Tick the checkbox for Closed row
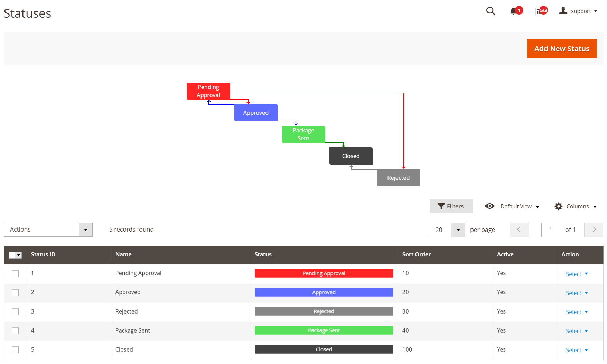The image size is (607, 364). [x=15, y=350]
